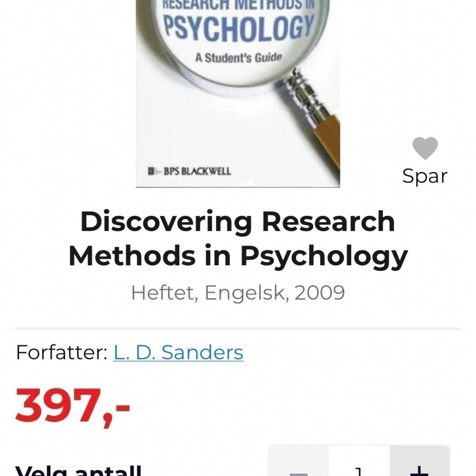Image resolution: width=476 pixels, height=476 pixels.
Task: Decrease quantity with the minus button
Action: 298,465
